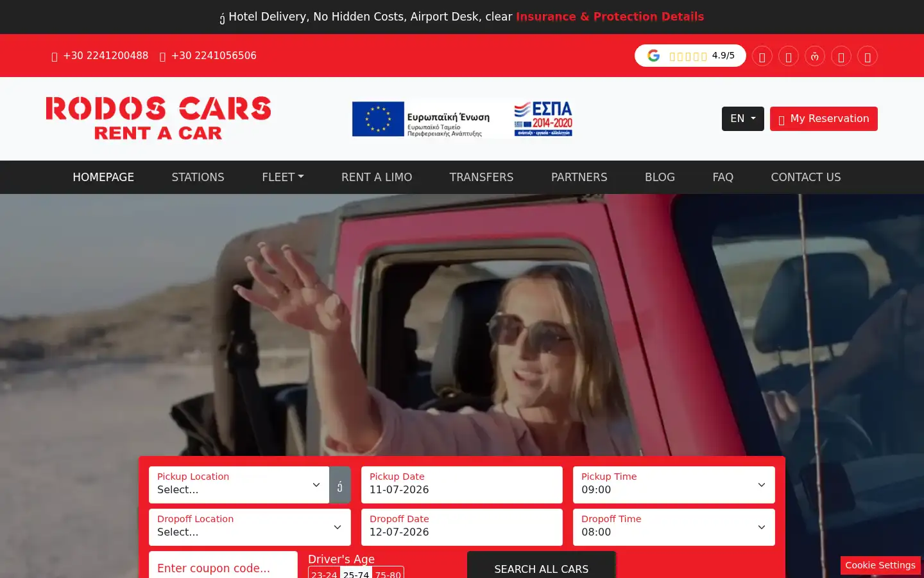Open the Google 4.9/5 rating badge
This screenshot has height=578, width=924.
[x=690, y=56]
